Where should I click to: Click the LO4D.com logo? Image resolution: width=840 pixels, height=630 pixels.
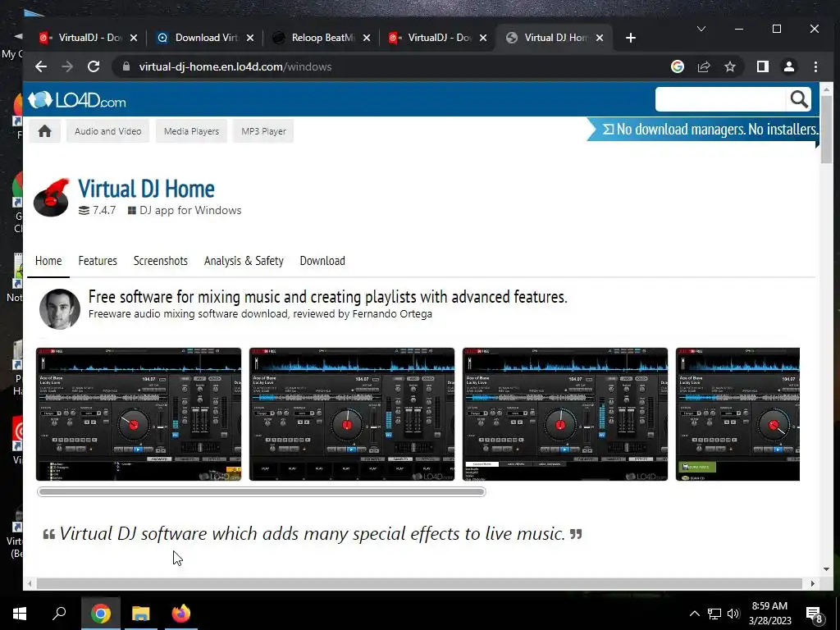pyautogui.click(x=77, y=99)
